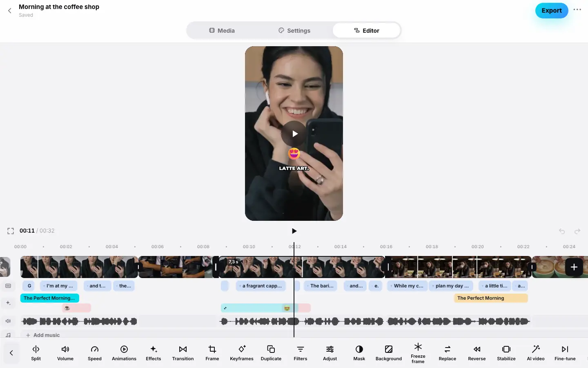Reverse the selected clip
Viewport: 588px width, 368px height.
(477, 353)
